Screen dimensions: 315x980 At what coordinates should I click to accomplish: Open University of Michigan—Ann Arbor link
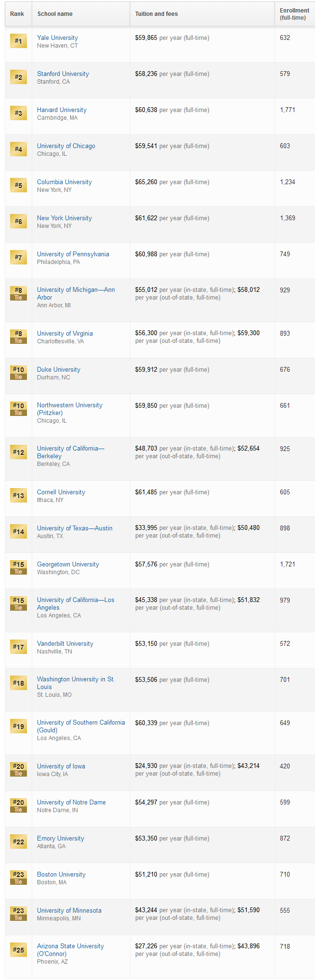pos(76,293)
